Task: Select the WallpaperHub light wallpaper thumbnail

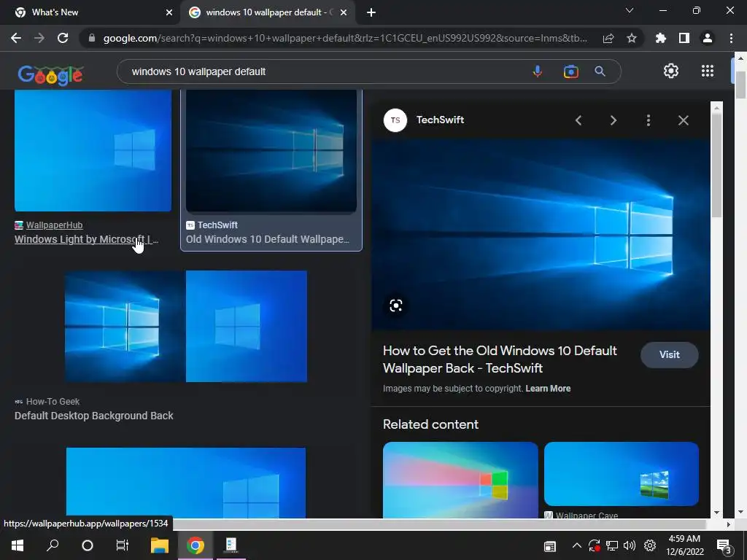Action: 93,150
